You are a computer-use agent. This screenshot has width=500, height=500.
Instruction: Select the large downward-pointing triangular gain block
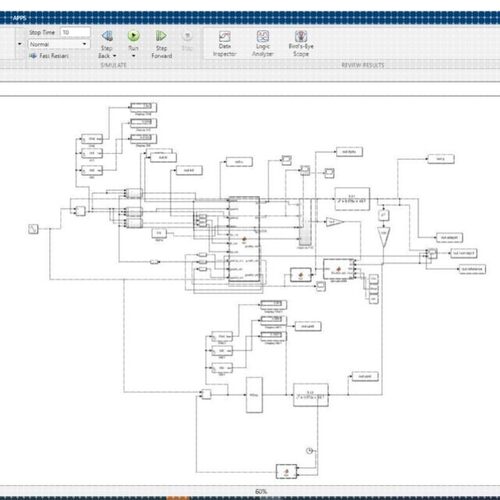point(384,237)
